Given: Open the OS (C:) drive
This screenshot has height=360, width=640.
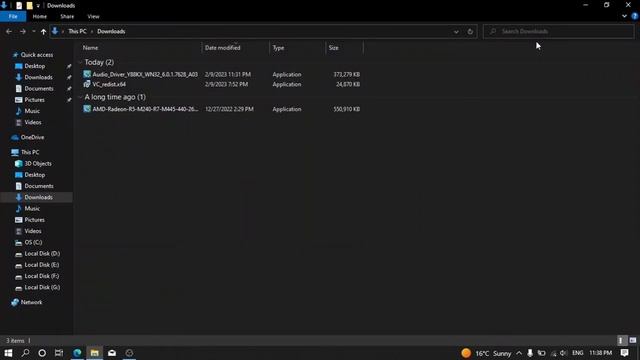Looking at the screenshot, I should coord(33,242).
